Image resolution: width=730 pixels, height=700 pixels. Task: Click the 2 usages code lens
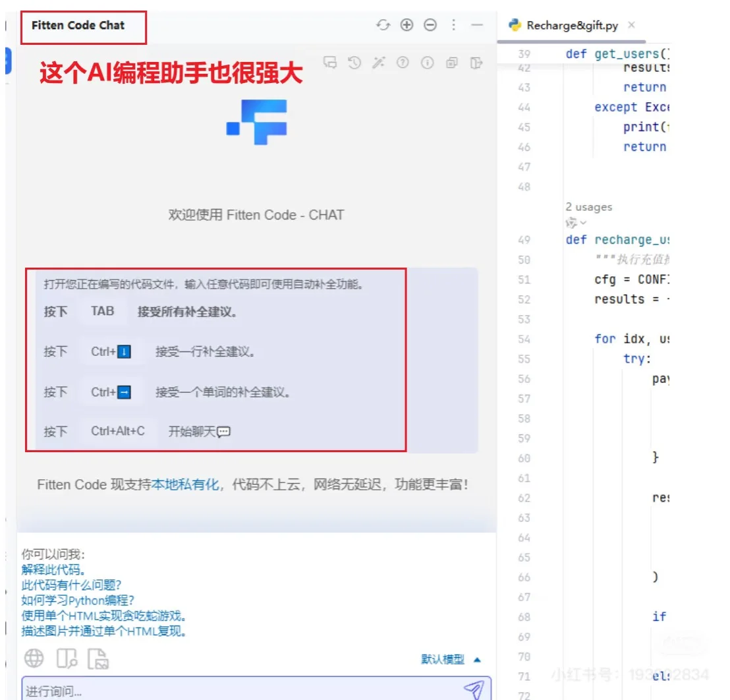click(x=588, y=206)
